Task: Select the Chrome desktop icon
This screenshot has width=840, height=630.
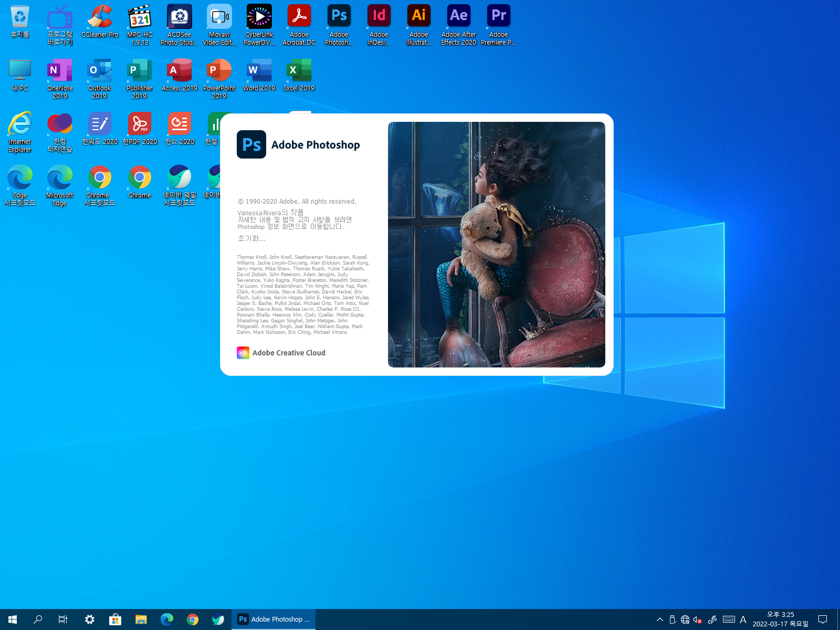Action: (140, 183)
